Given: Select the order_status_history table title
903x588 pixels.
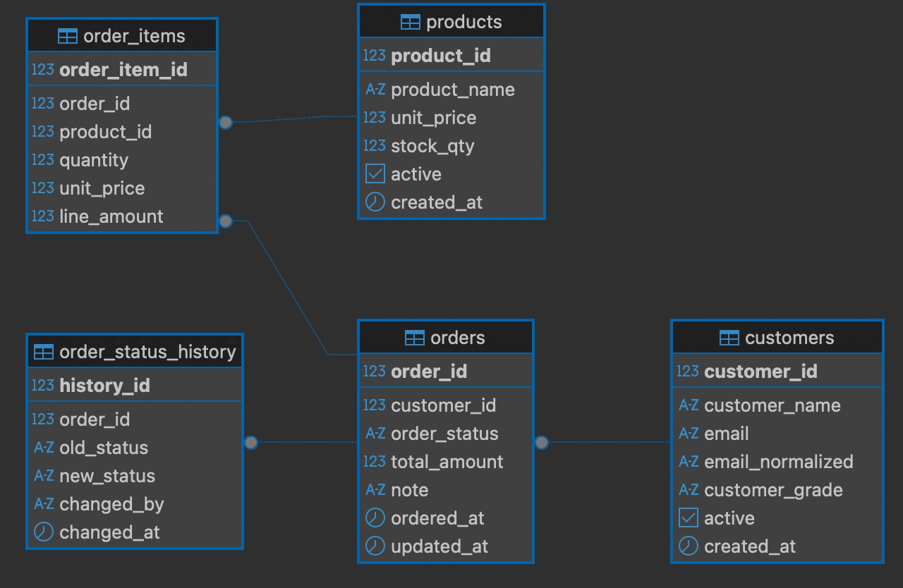Looking at the screenshot, I should [147, 352].
